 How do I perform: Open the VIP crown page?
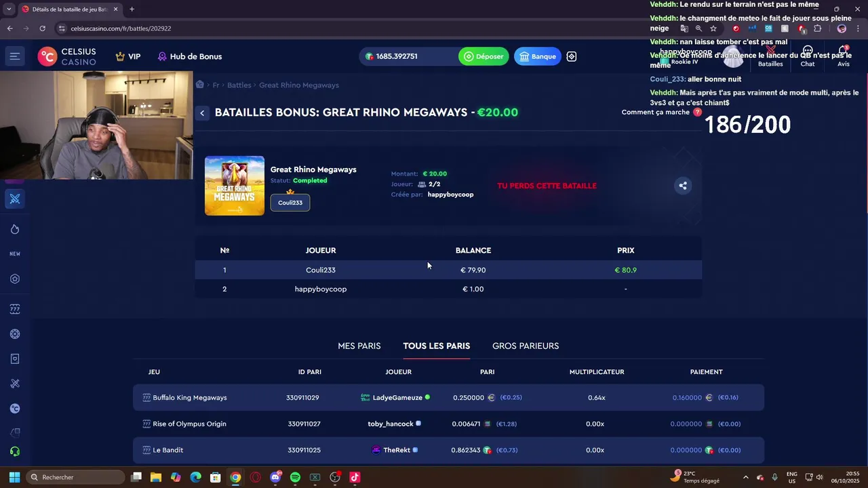coord(128,56)
